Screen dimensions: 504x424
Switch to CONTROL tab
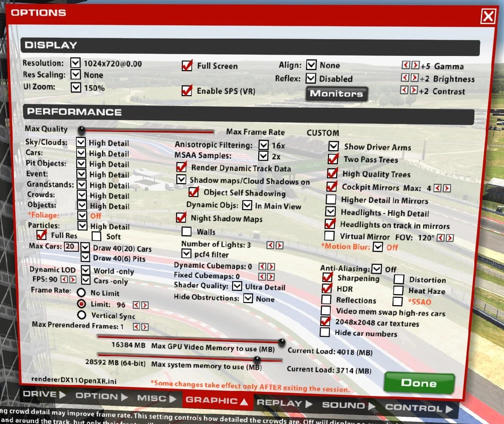click(x=419, y=408)
